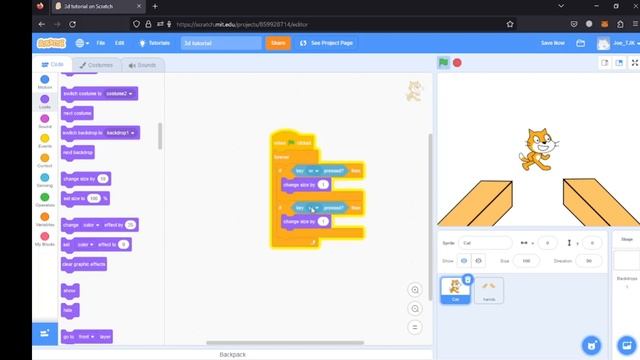Open front dropdown in go to layer block

click(87, 337)
